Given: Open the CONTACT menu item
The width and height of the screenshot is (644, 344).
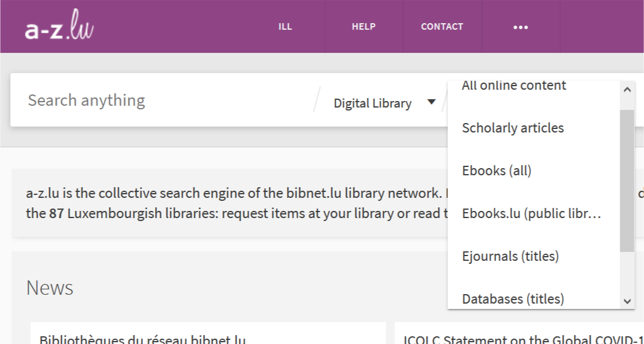Looking at the screenshot, I should [442, 27].
